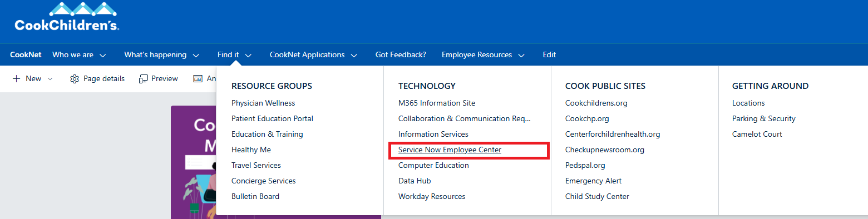This screenshot has height=219, width=868.
Task: Open the Centerforchildrenhealth.org link
Action: pyautogui.click(x=613, y=134)
